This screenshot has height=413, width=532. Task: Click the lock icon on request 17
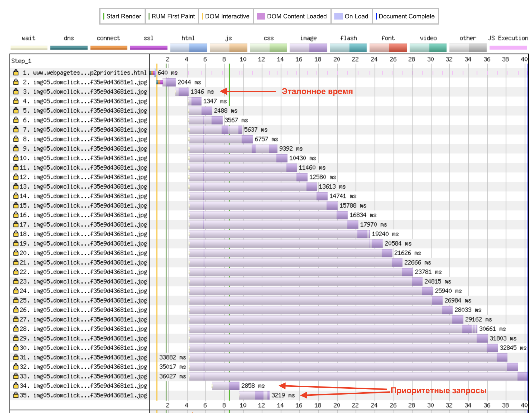pyautogui.click(x=16, y=224)
